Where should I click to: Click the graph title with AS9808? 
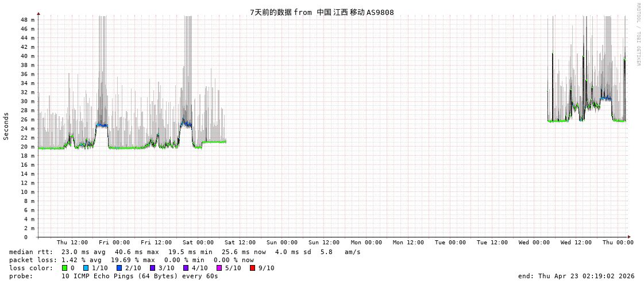pos(322,12)
